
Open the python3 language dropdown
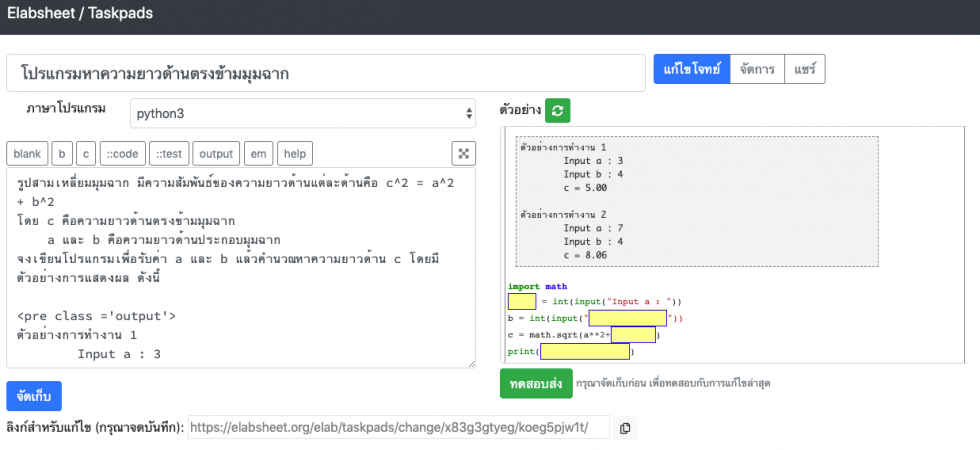303,114
